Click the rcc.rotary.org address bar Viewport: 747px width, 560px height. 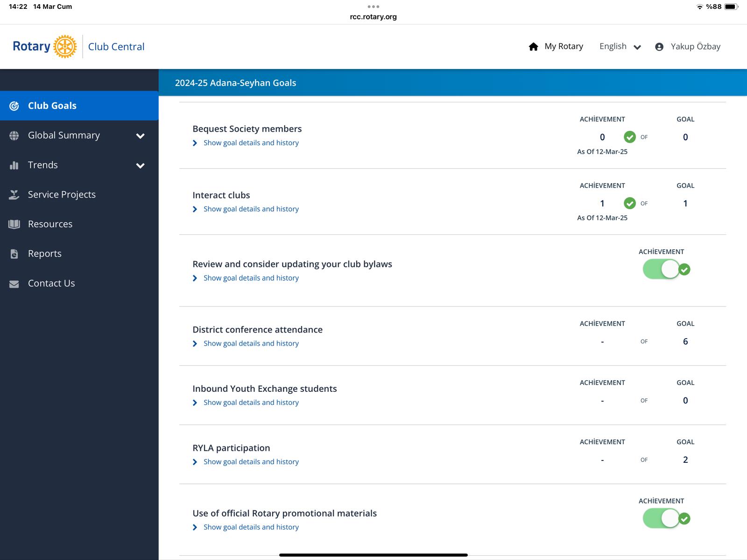373,17
